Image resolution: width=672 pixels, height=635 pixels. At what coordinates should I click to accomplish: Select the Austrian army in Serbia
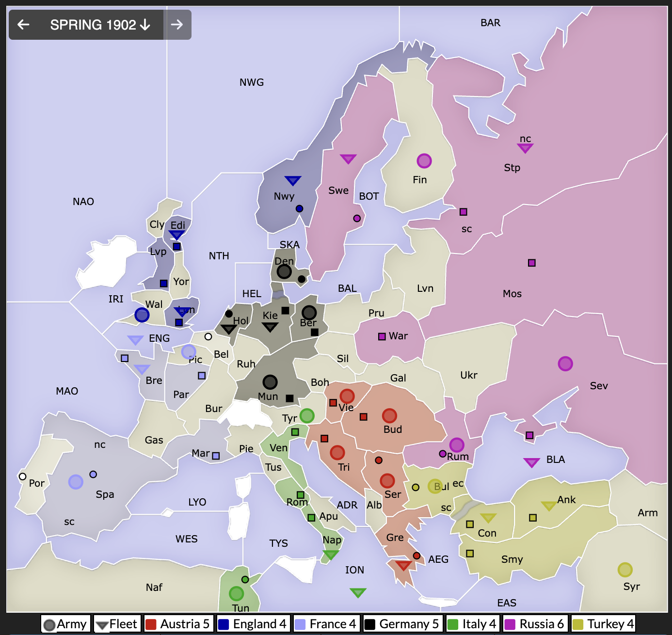click(x=387, y=481)
